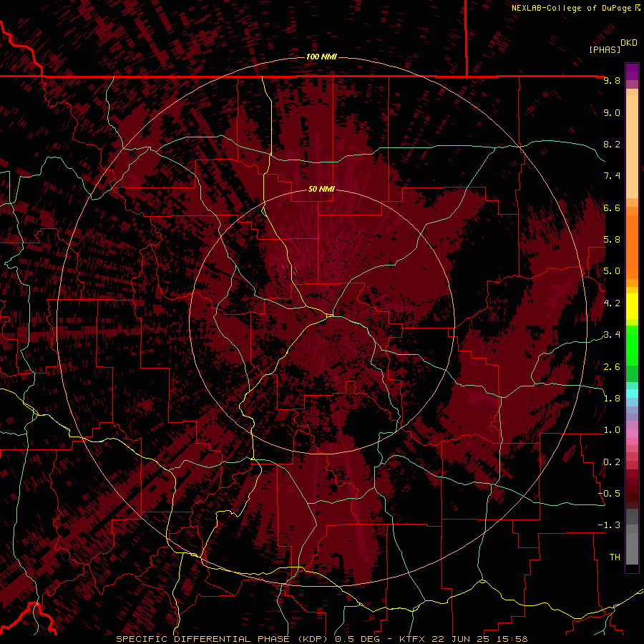Select the 1.8 scale value
The width and height of the screenshot is (644, 644).
[612, 399]
